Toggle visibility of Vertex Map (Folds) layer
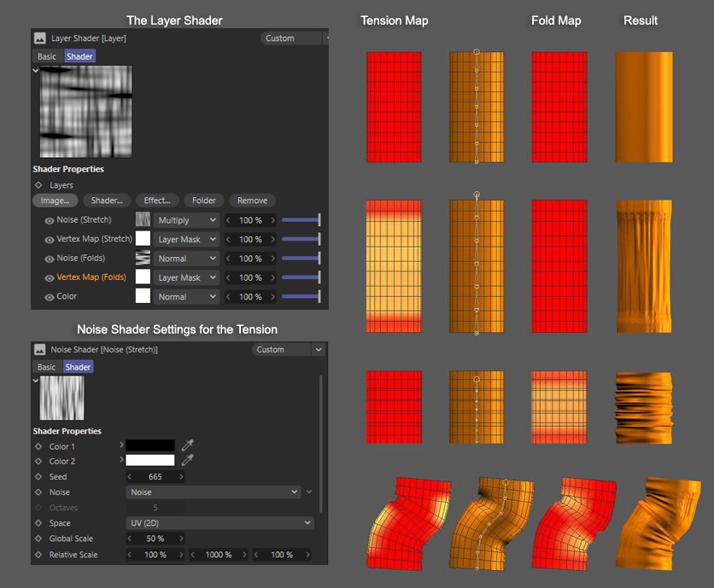 tap(49, 278)
